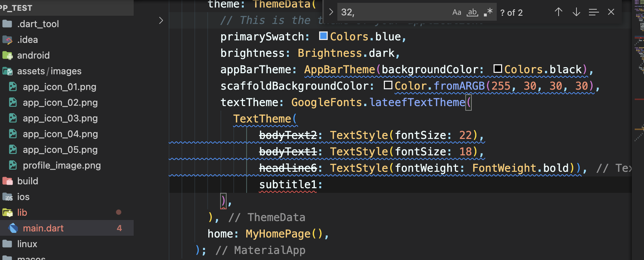Screen dimensions: 644x260
Task: Open the Colors.black color swatch
Action: (x=498, y=69)
